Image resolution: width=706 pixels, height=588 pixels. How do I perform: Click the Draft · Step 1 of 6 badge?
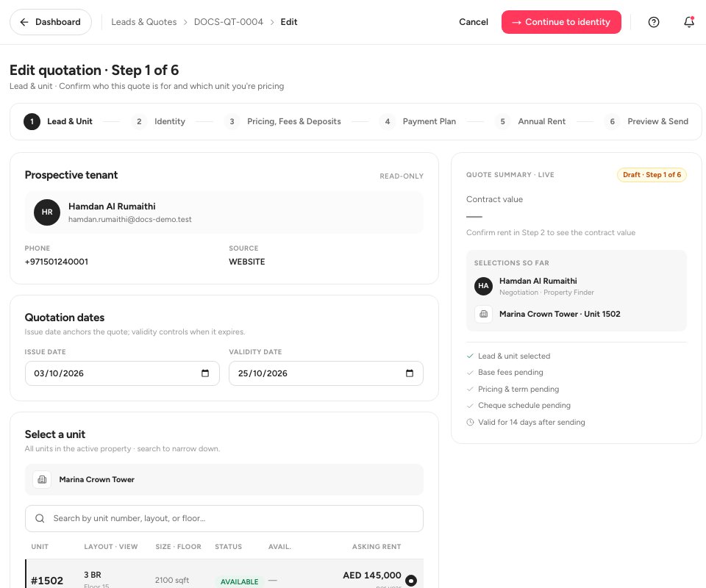pyautogui.click(x=652, y=174)
